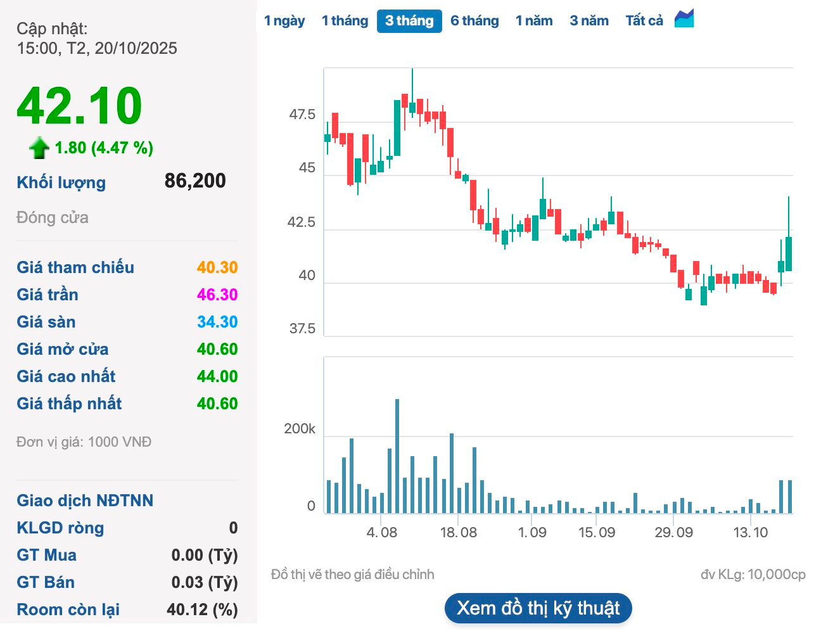Image resolution: width=840 pixels, height=631 pixels.
Task: Choose the 6 tháng chart range
Action: click(x=474, y=21)
